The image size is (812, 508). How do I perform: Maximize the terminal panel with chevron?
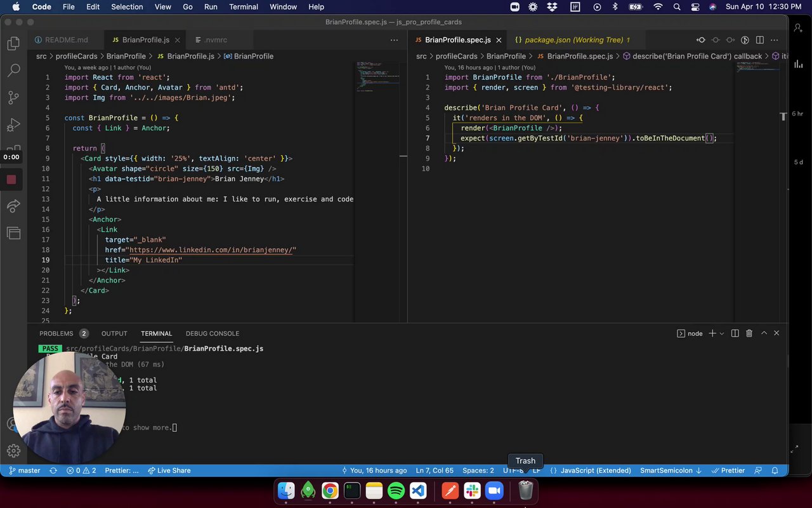[764, 333]
